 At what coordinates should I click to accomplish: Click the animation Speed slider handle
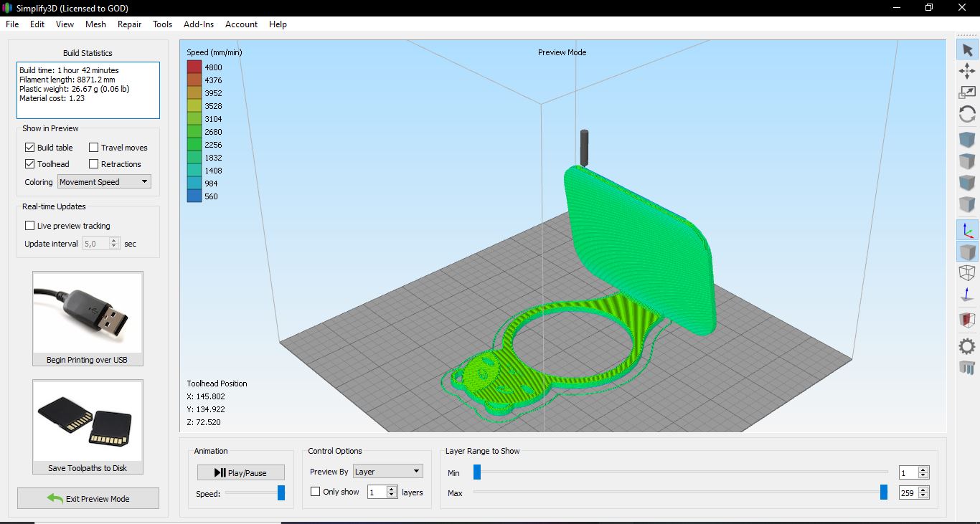tap(281, 492)
